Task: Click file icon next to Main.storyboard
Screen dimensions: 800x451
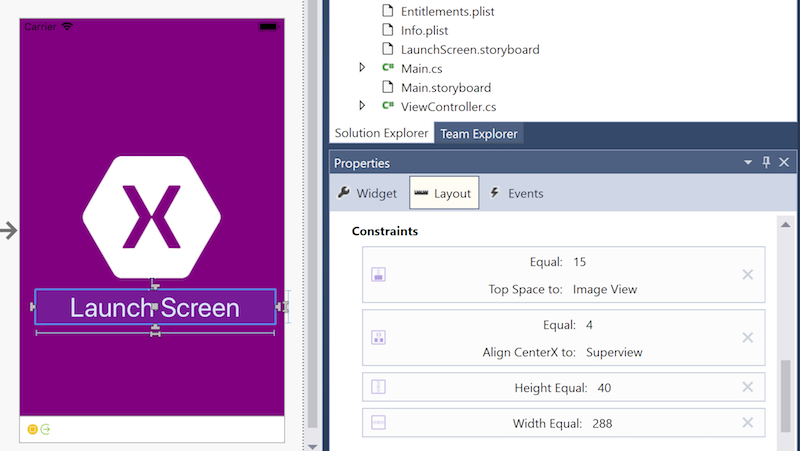Action: tap(388, 87)
